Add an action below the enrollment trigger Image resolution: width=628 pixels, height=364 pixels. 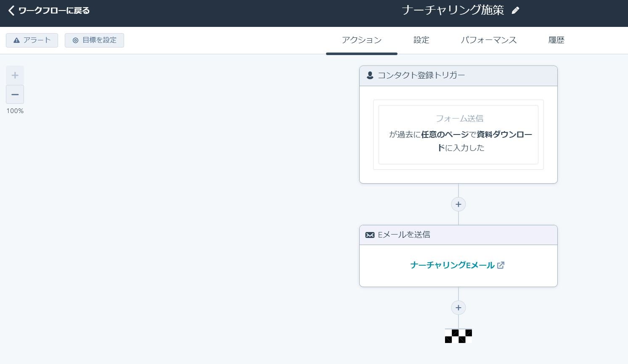tap(458, 204)
